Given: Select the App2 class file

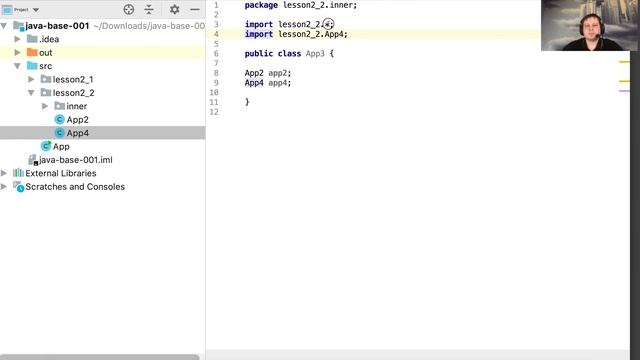Looking at the screenshot, I should pyautogui.click(x=78, y=120).
